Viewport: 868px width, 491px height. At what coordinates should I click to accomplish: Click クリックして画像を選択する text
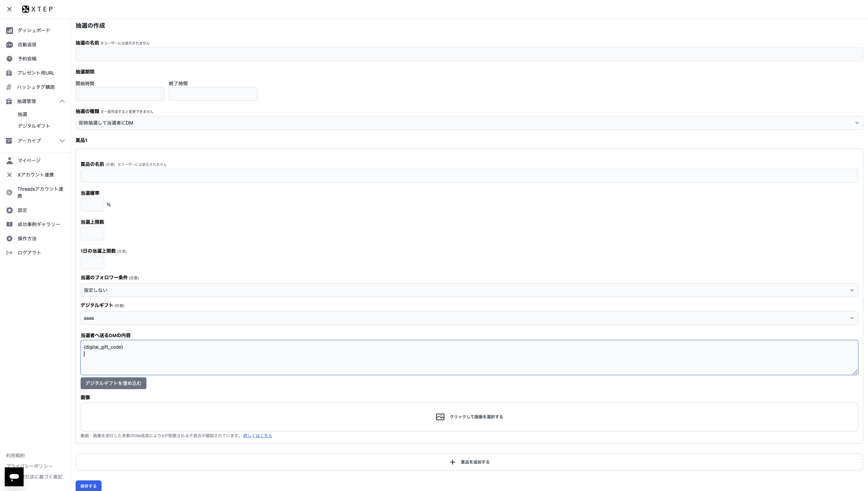(x=476, y=417)
